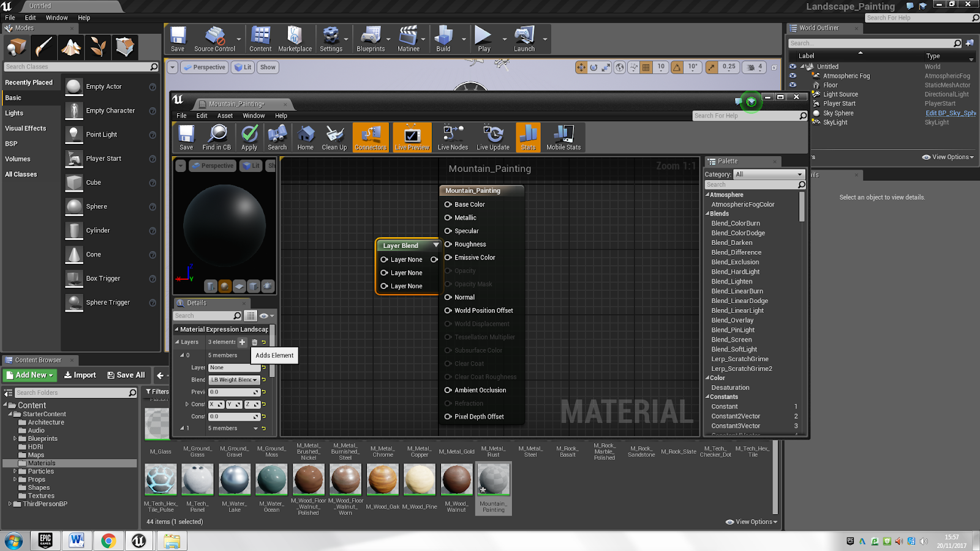Open the Content browser toolbar button

click(x=260, y=39)
